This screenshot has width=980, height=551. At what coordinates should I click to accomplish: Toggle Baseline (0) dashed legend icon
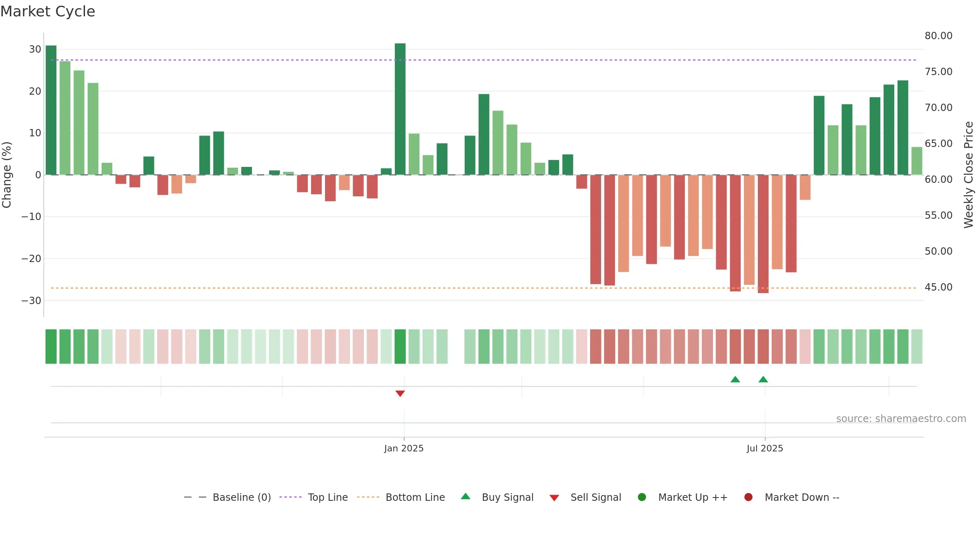195,497
